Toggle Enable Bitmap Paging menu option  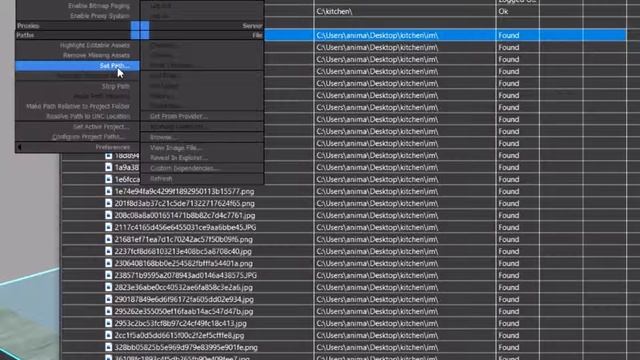tap(99, 6)
